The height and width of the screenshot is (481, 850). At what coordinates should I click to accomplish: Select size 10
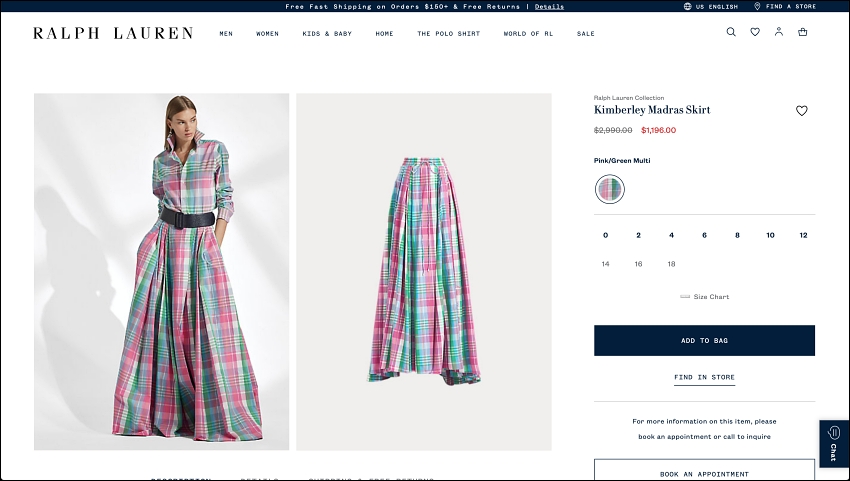pos(770,235)
